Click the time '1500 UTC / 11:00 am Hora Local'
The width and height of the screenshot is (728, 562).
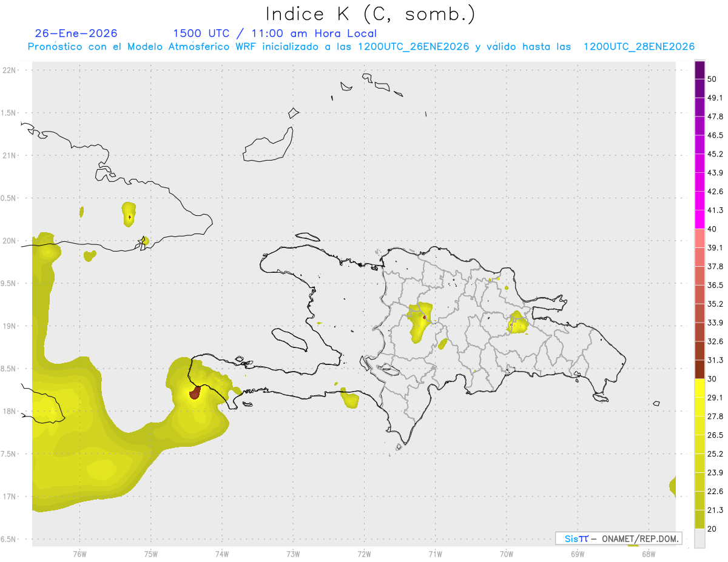tap(275, 33)
